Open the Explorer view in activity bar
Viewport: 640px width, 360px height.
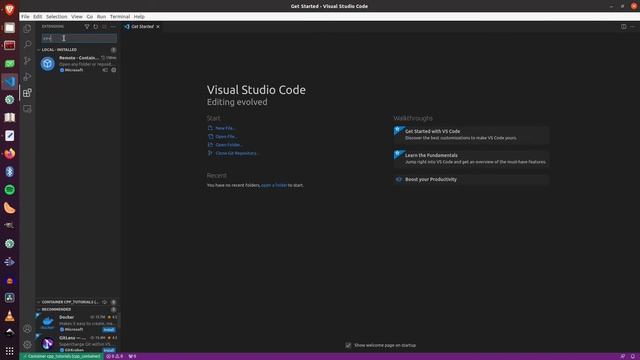(x=27, y=29)
